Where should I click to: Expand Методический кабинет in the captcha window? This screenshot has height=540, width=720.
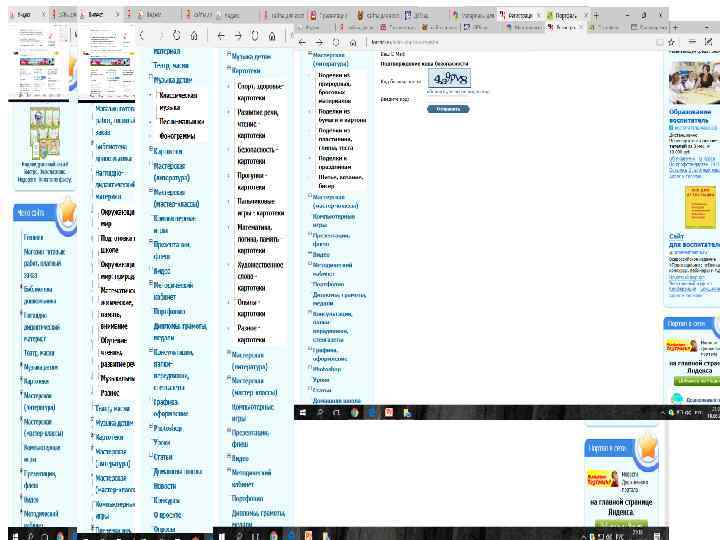click(309, 264)
